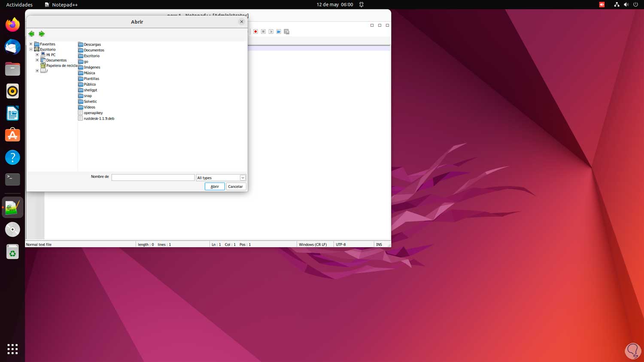Select Documentos in the folder tree
Image resolution: width=644 pixels, height=362 pixels.
56,60
